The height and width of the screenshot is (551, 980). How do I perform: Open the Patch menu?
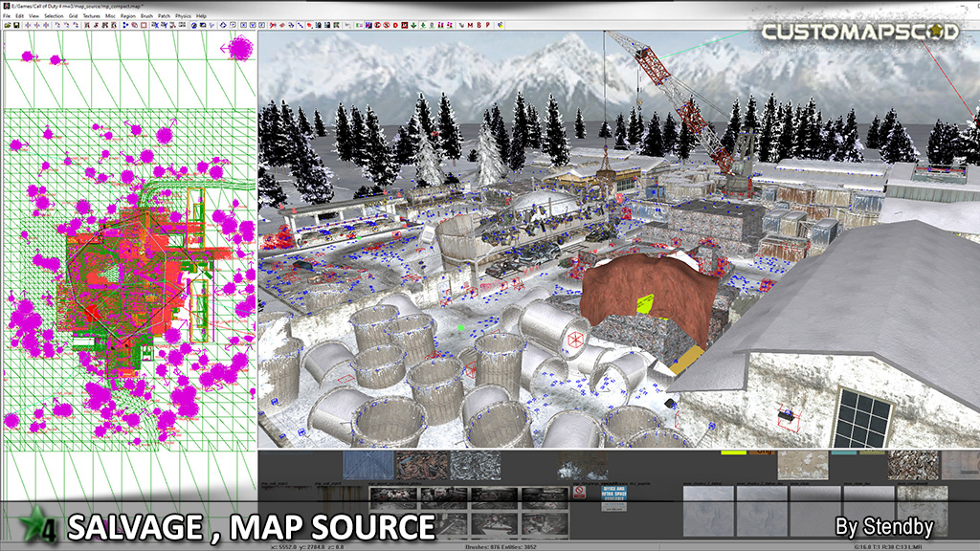(164, 15)
